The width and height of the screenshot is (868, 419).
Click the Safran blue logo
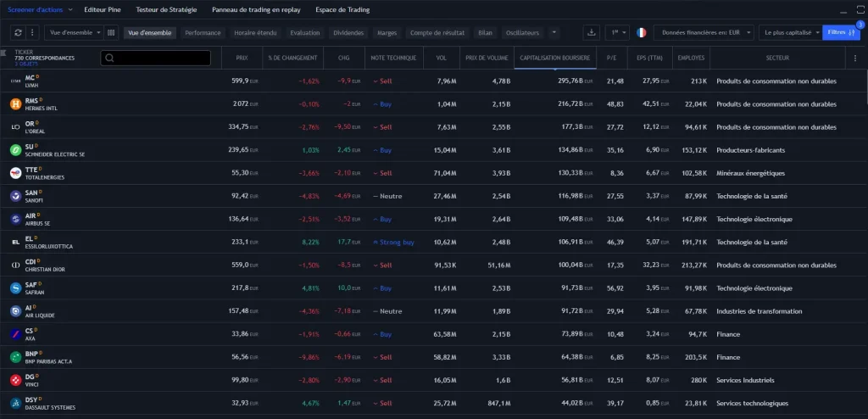tap(15, 288)
